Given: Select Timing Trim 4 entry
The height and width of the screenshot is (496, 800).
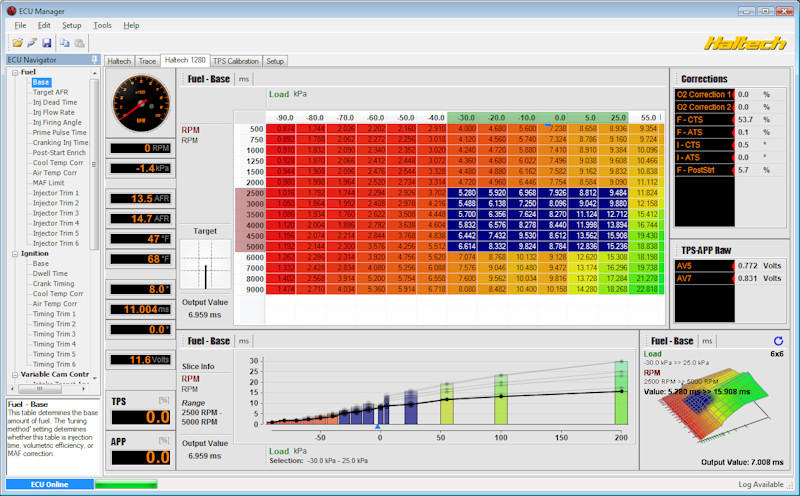Looking at the screenshot, I should (x=54, y=344).
